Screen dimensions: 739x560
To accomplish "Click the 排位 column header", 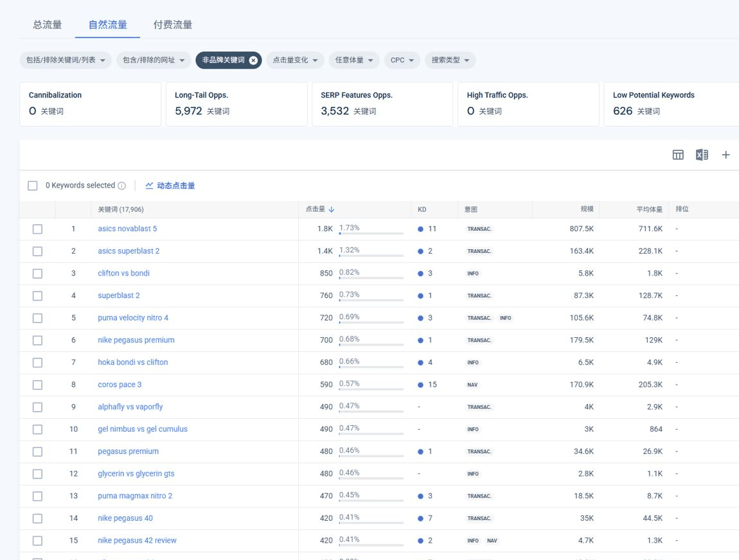I will coord(682,209).
